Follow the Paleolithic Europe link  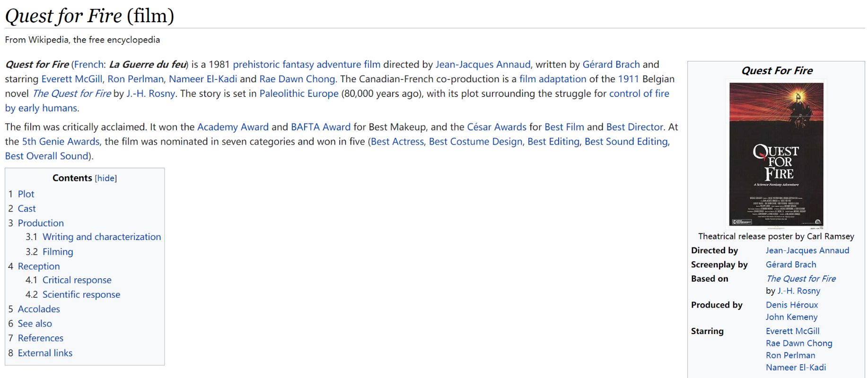[x=299, y=94]
